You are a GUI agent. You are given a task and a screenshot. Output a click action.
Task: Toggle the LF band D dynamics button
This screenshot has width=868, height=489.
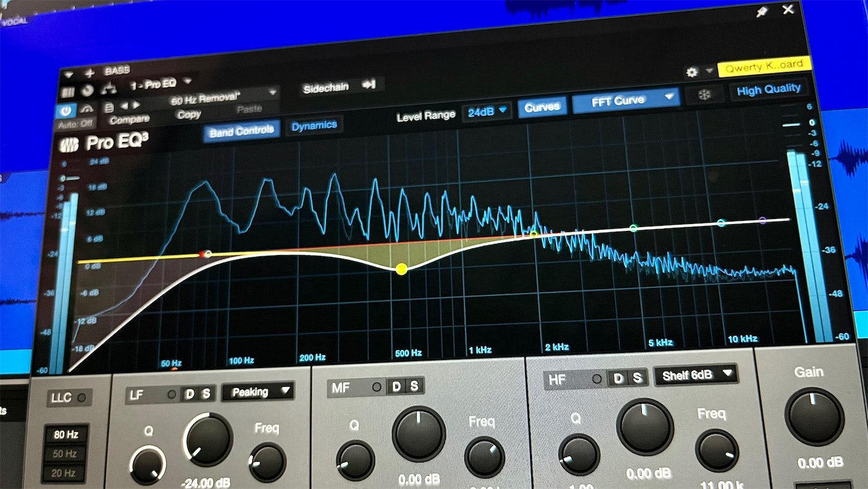point(190,393)
